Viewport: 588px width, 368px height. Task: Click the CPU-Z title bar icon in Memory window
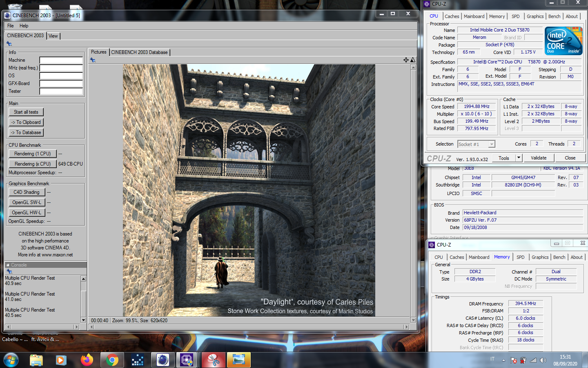[x=432, y=245]
